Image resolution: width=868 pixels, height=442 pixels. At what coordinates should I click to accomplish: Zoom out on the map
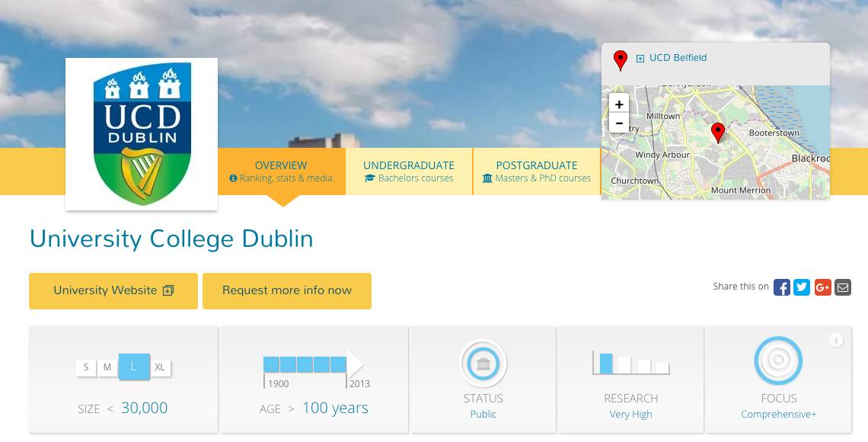619,123
